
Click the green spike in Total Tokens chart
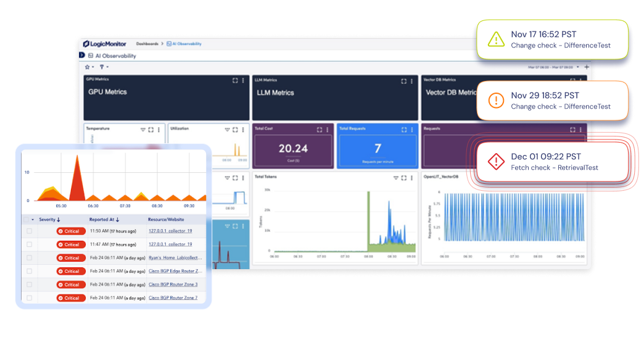(x=368, y=220)
